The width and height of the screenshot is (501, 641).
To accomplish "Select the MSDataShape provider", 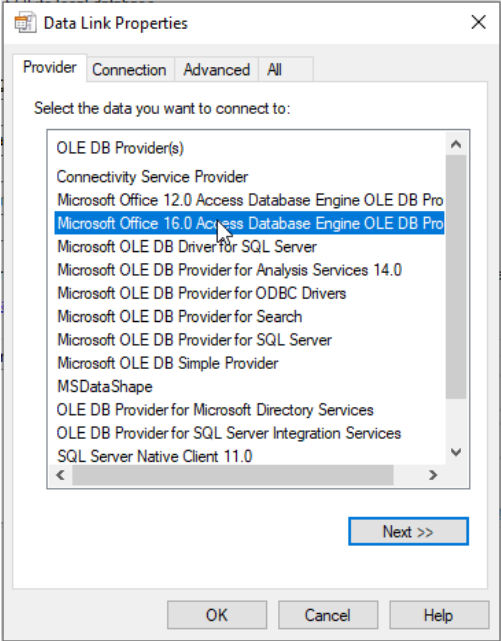I will [105, 387].
